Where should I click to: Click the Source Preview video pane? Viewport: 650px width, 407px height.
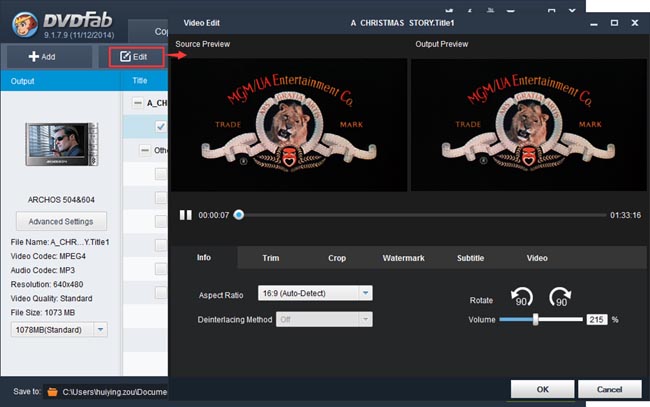coord(289,124)
